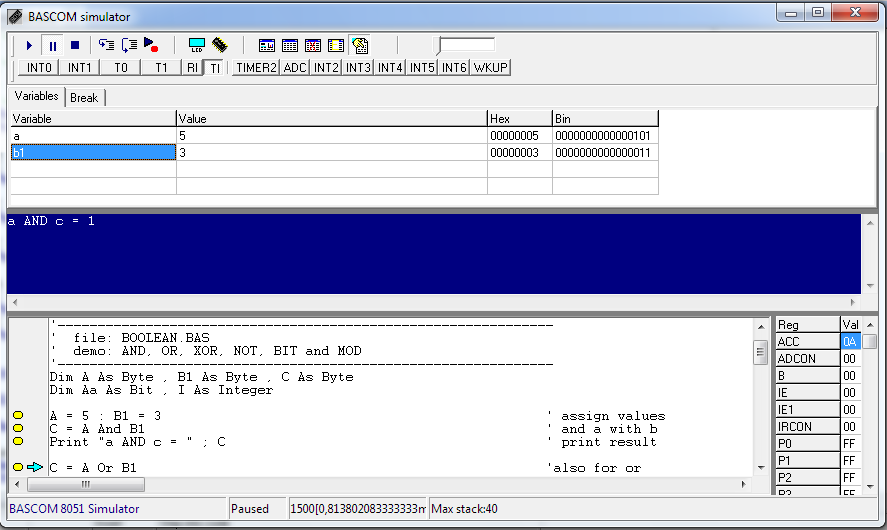Viewport: 887px width, 530px height.
Task: Toggle breakpoint marker on 'C = A Or B1' line
Action: click(x=18, y=467)
